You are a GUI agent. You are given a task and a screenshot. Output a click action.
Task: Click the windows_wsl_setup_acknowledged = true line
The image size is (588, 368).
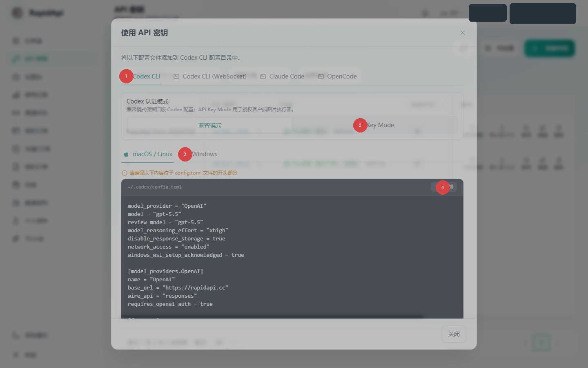pos(186,255)
